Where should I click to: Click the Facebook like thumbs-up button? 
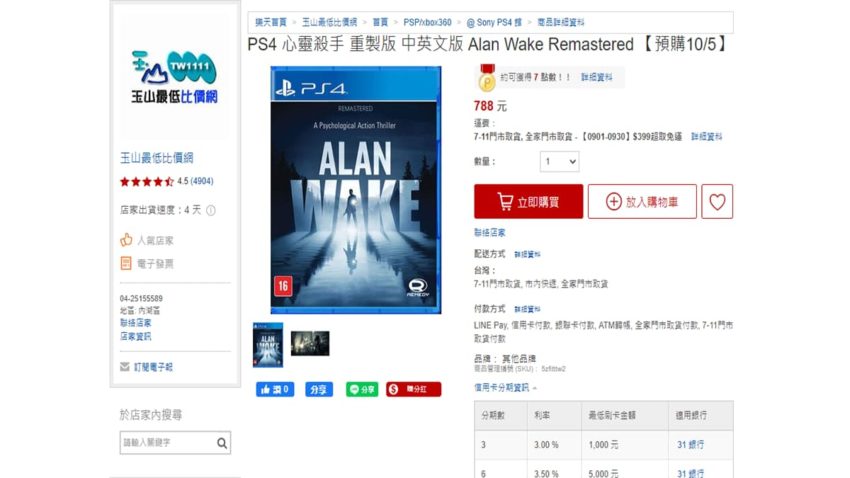coord(275,389)
